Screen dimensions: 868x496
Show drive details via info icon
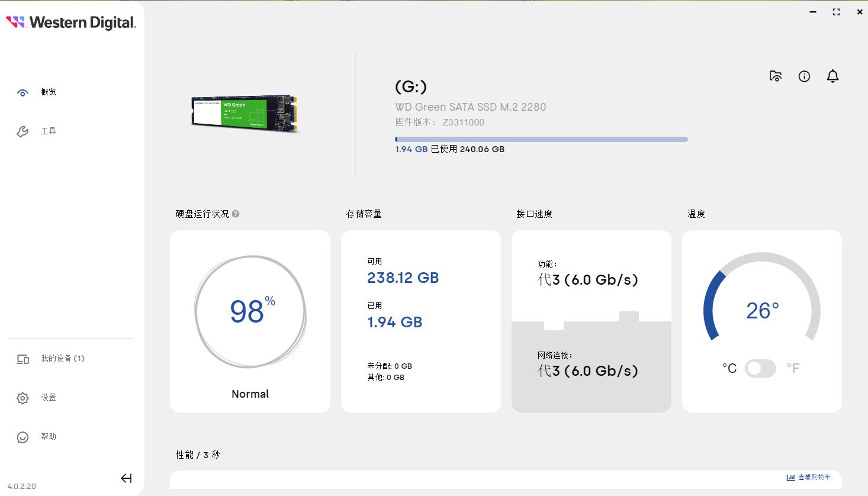pos(804,76)
